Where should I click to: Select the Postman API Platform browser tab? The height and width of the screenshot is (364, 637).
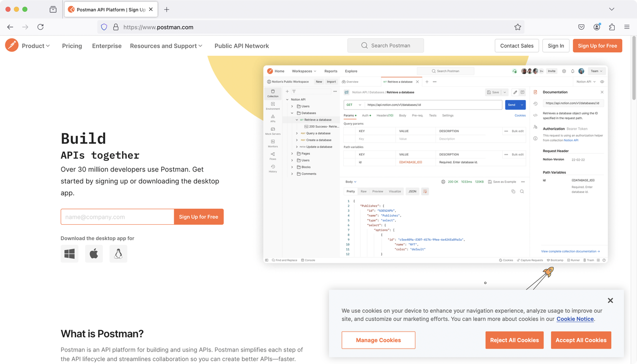(x=110, y=9)
